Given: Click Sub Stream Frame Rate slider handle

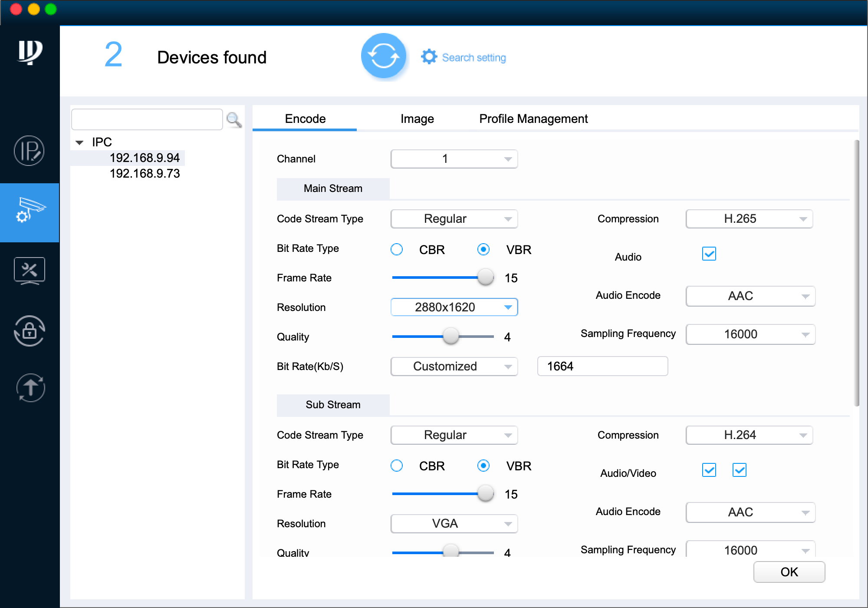Looking at the screenshot, I should 486,493.
